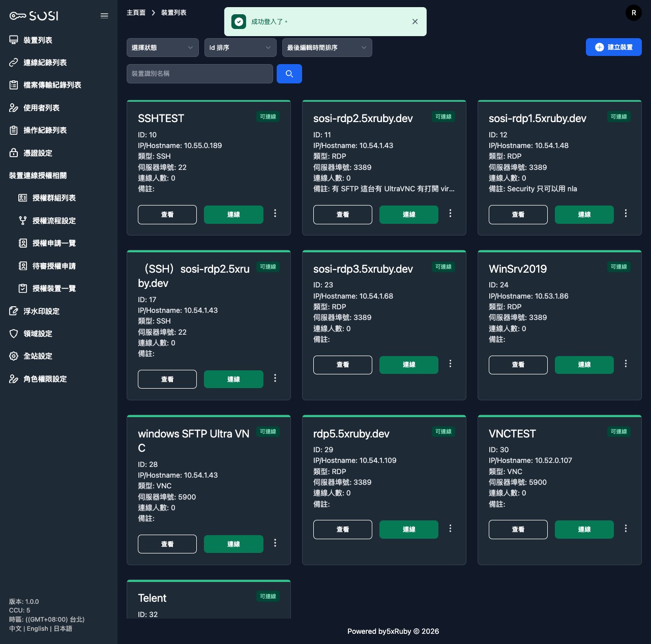Click 裝置連線授權相關 section header
This screenshot has width=651, height=644.
point(38,175)
